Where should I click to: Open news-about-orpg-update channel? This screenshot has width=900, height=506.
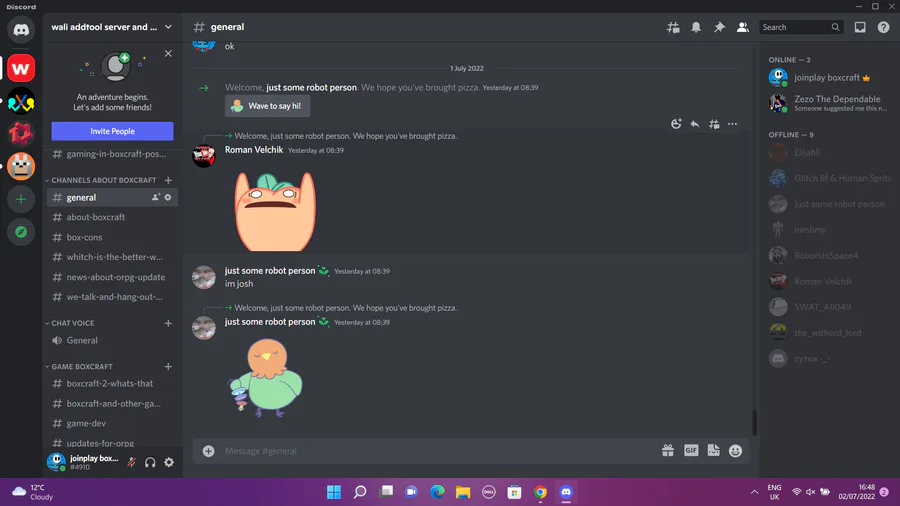112,277
